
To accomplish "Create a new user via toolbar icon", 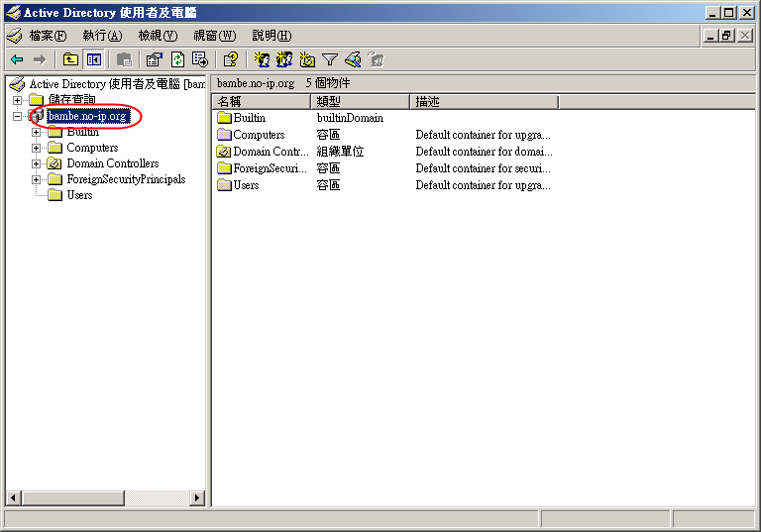I will point(262,59).
